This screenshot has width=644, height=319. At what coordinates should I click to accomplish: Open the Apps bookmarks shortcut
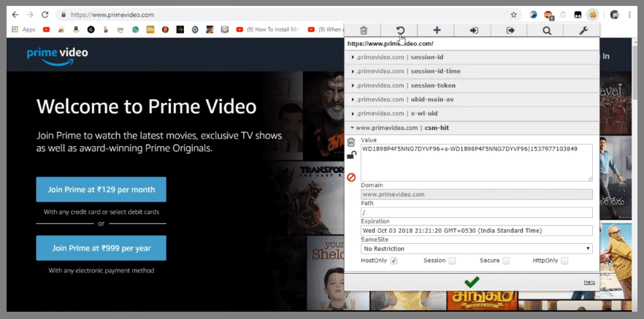tap(23, 29)
